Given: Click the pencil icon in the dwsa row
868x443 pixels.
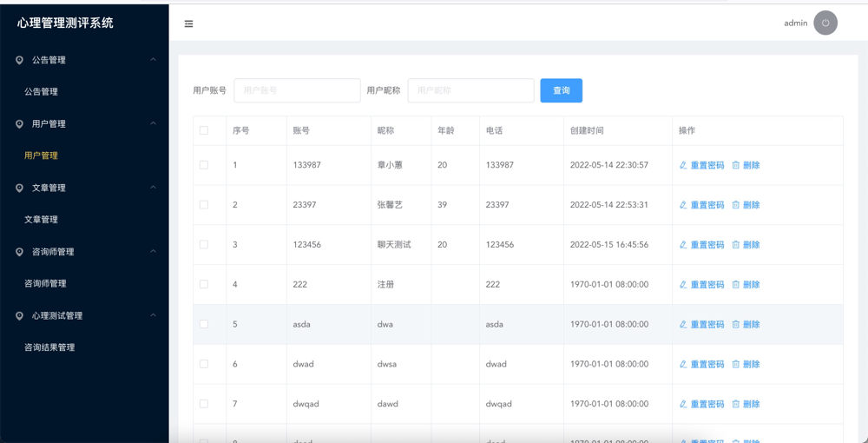Looking at the screenshot, I should coord(683,364).
